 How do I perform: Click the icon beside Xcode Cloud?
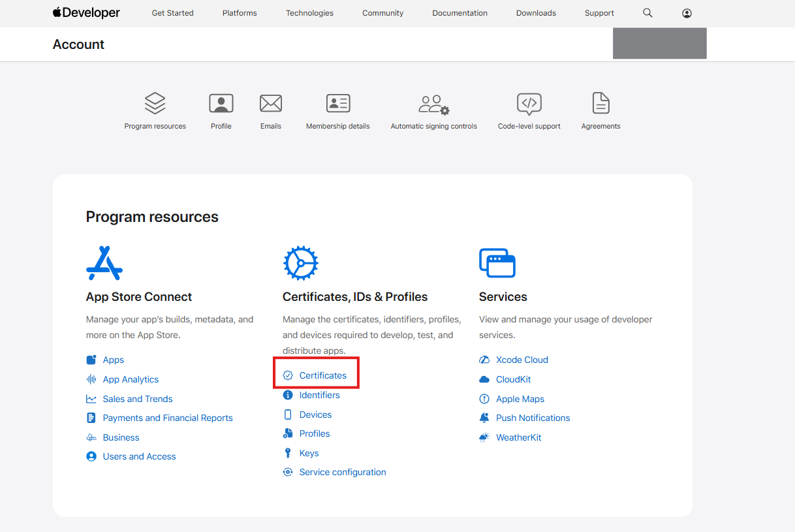pyautogui.click(x=484, y=360)
